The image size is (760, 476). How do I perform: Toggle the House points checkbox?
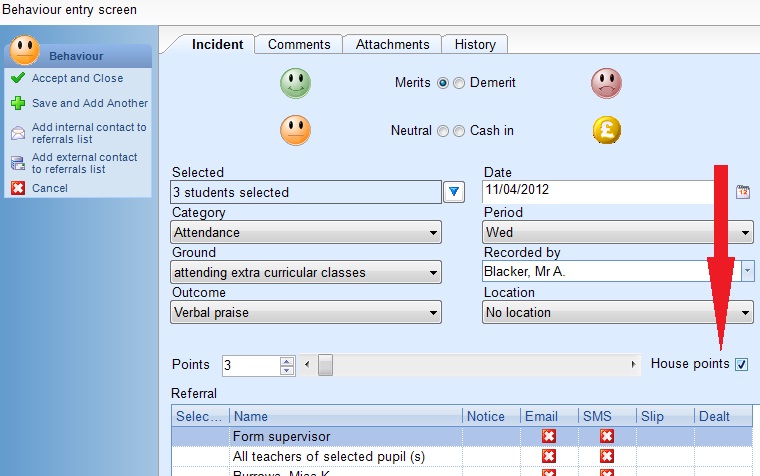[741, 365]
